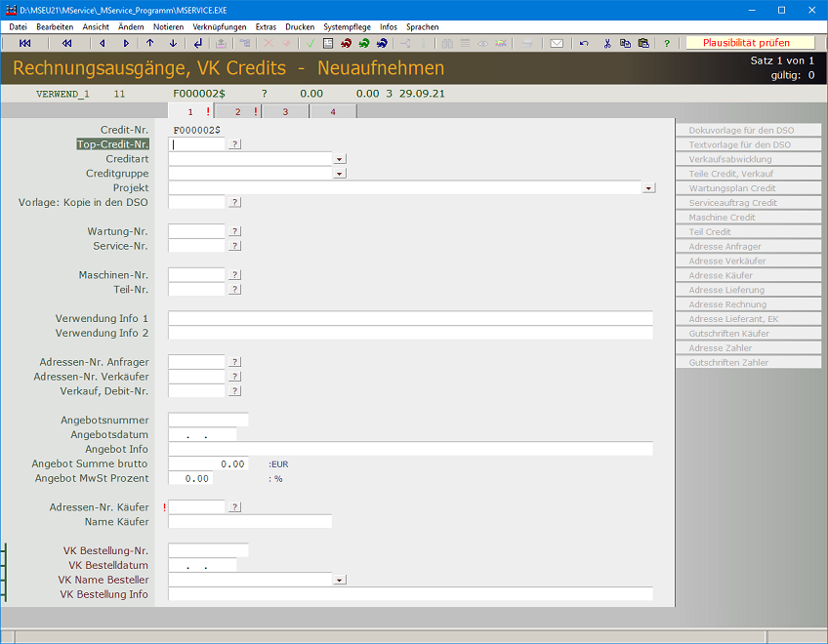Jump to first record with toolbar arrow
This screenshot has height=644, width=828.
(24, 43)
